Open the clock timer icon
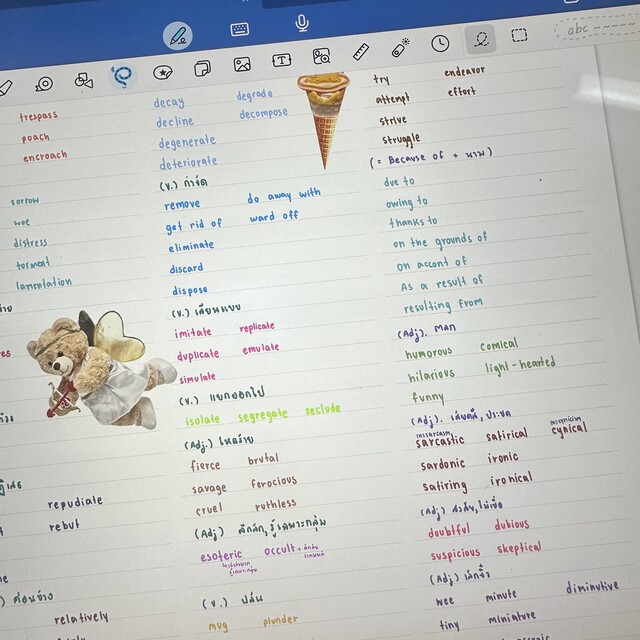The image size is (640, 640). [440, 43]
